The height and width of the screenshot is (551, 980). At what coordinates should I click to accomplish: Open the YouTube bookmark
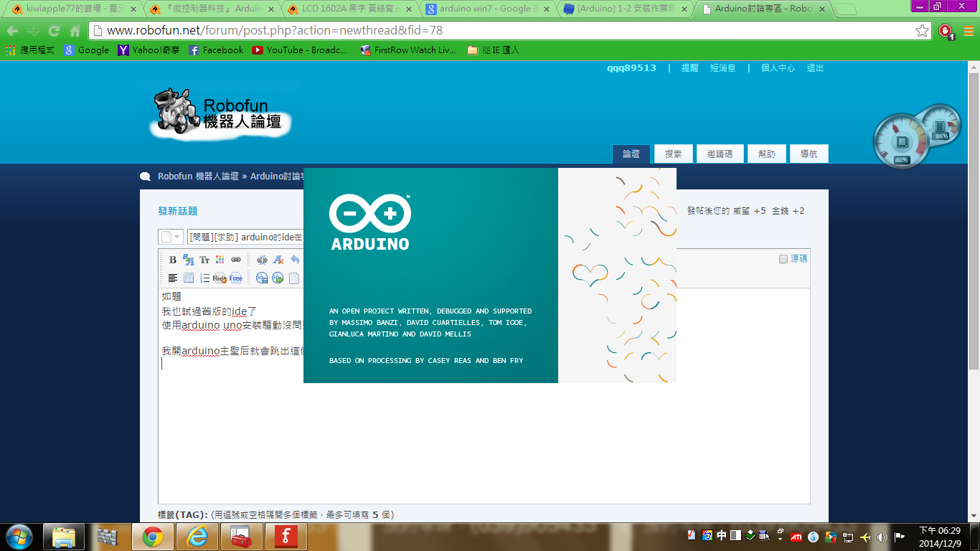coord(299,50)
